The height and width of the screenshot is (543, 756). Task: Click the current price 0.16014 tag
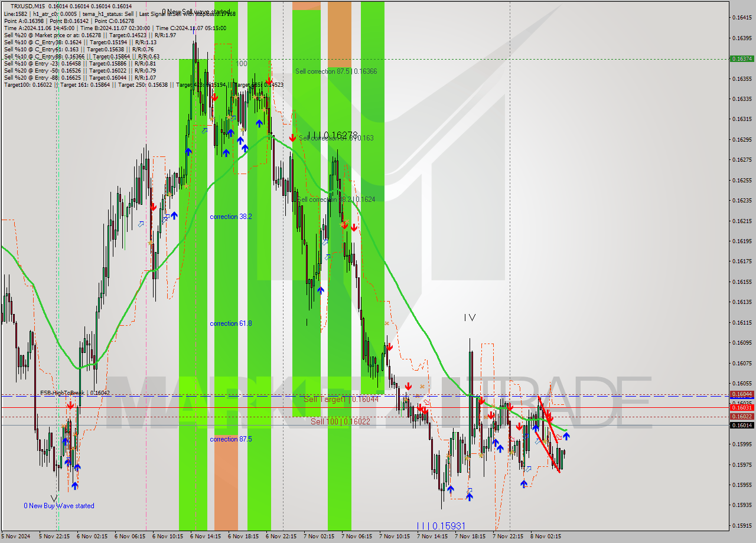tap(742, 425)
